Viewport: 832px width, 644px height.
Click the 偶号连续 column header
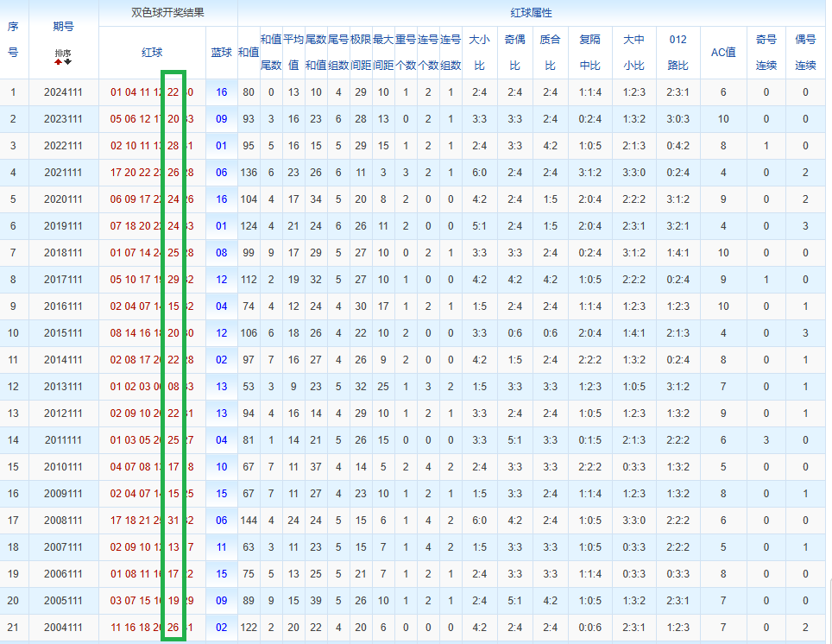[x=805, y=53]
